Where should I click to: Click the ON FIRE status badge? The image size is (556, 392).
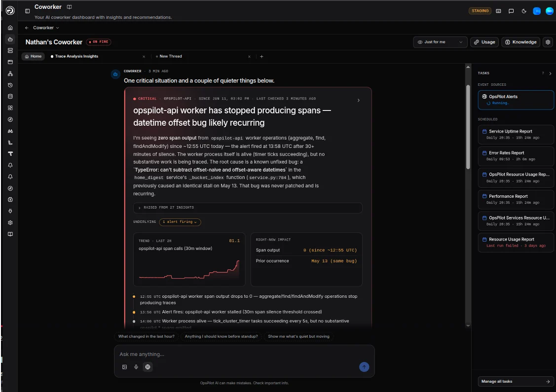pyautogui.click(x=99, y=42)
